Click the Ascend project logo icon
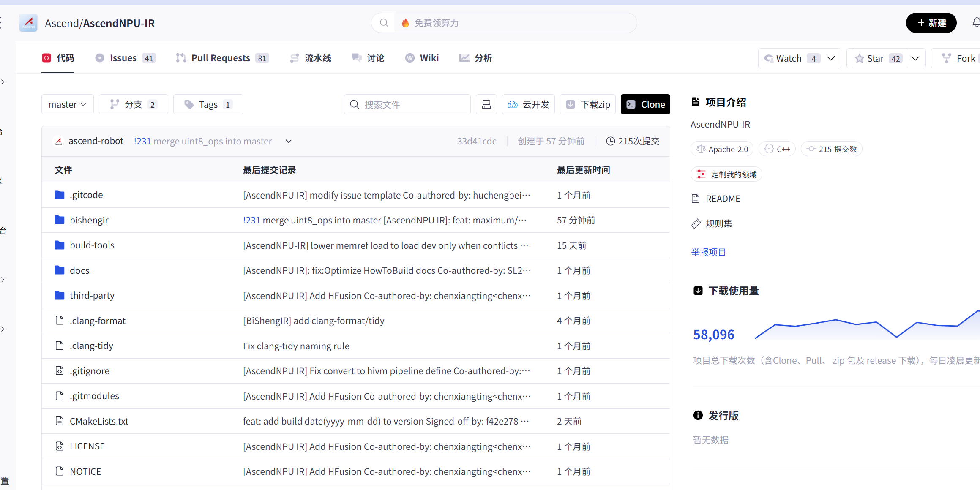This screenshot has height=490, width=980. [28, 23]
